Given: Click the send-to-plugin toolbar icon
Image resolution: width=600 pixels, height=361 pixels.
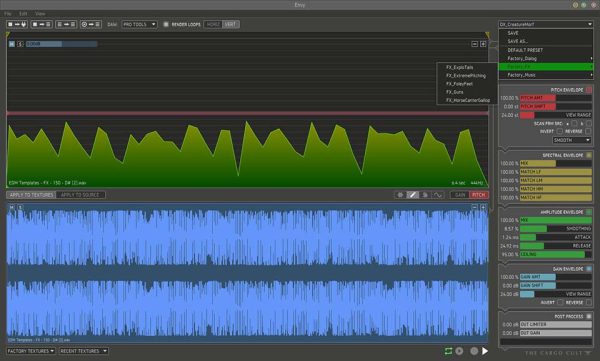Looking at the screenshot, I should [17, 24].
